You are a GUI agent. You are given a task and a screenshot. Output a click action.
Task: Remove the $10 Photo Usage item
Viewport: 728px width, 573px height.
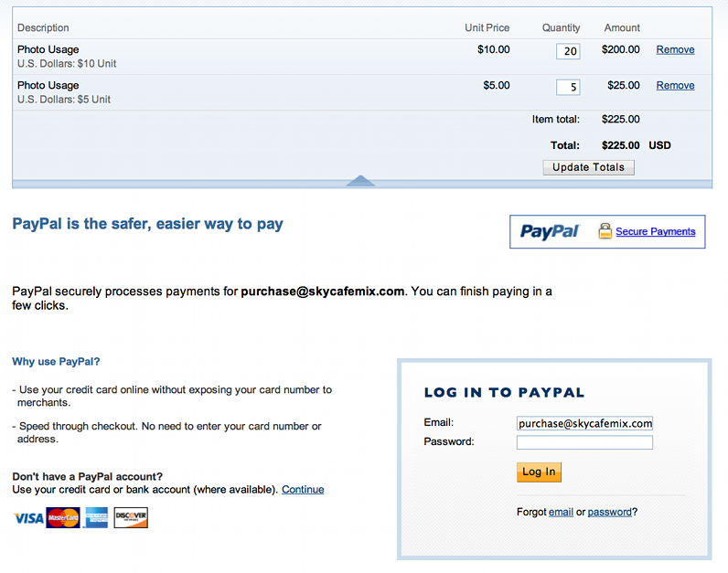[x=675, y=49]
